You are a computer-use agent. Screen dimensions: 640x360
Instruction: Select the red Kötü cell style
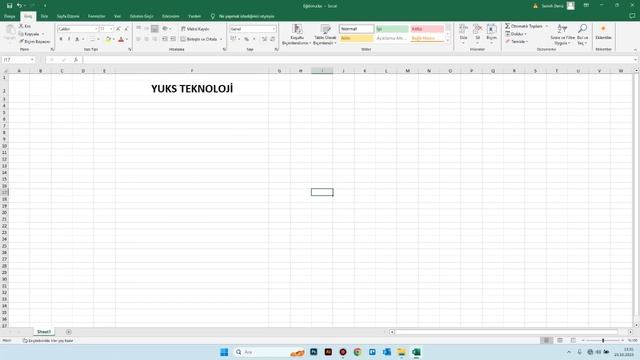click(x=427, y=29)
